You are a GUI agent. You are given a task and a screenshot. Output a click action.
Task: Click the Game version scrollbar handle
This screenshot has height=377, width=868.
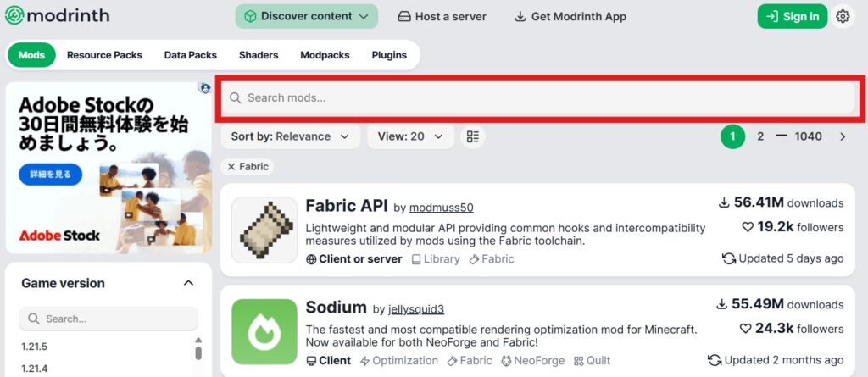(198, 353)
